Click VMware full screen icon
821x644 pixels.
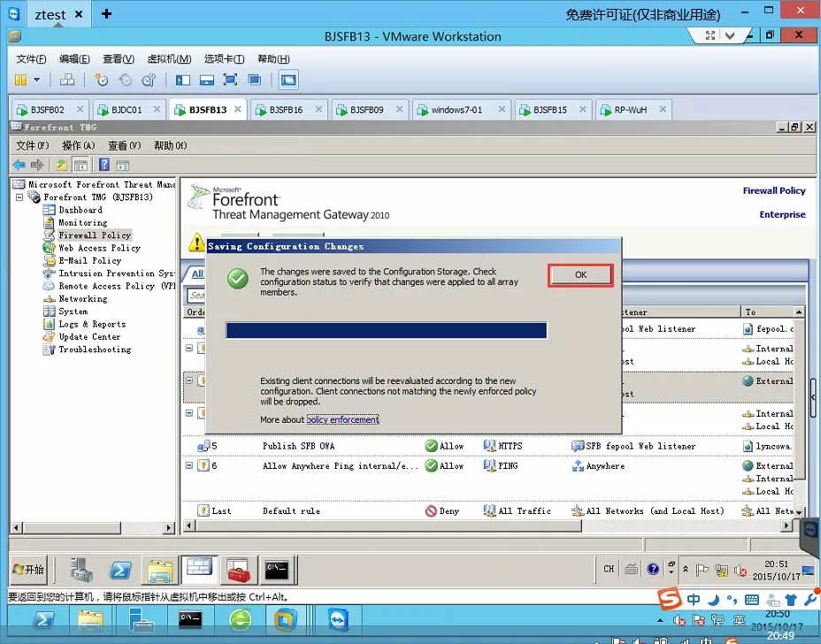pyautogui.click(x=230, y=80)
